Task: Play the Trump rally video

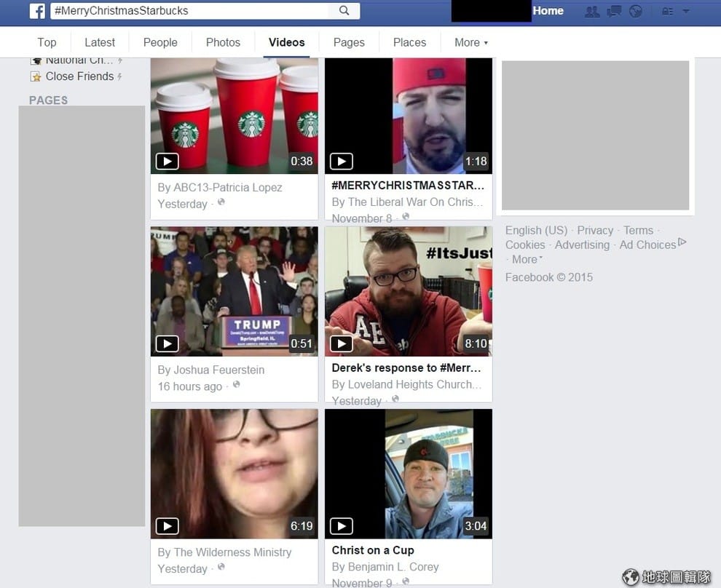Action: tap(234, 291)
